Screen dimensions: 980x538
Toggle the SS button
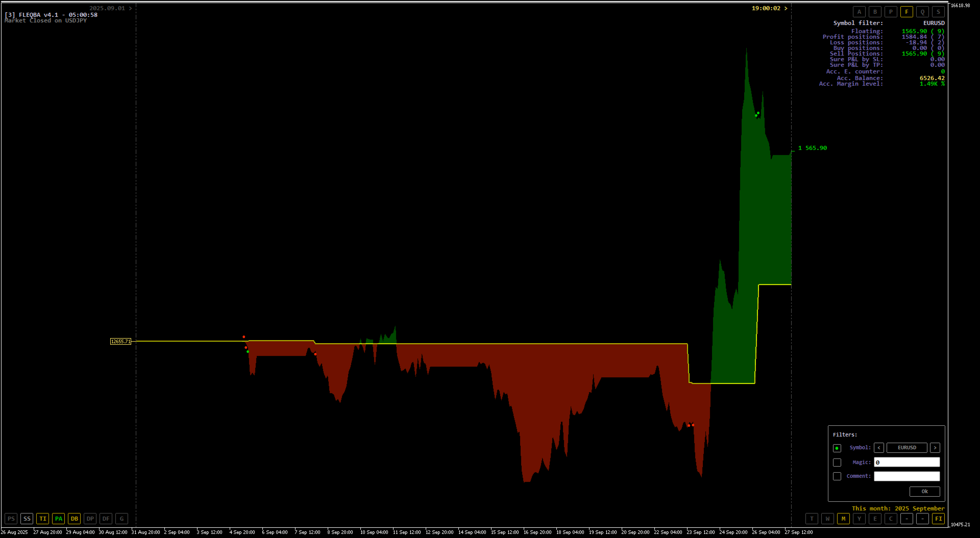[27, 519]
